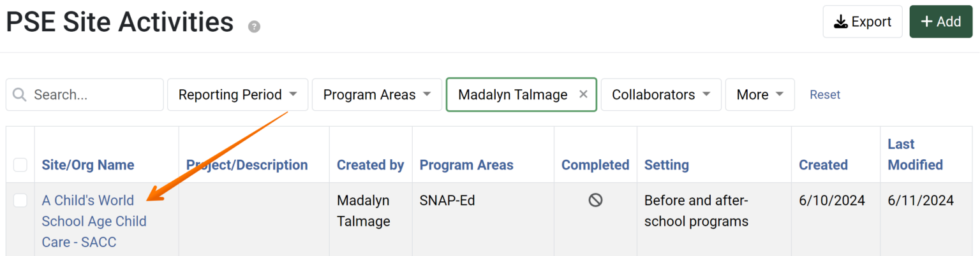Click the help question mark icon
Image resolution: width=980 pixels, height=256 pixels.
(x=254, y=27)
